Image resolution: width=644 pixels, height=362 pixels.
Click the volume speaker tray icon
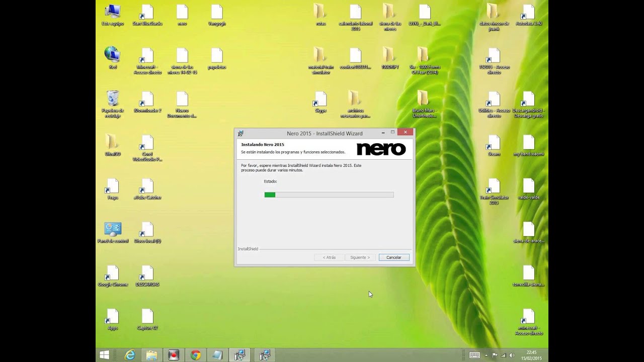tap(512, 355)
